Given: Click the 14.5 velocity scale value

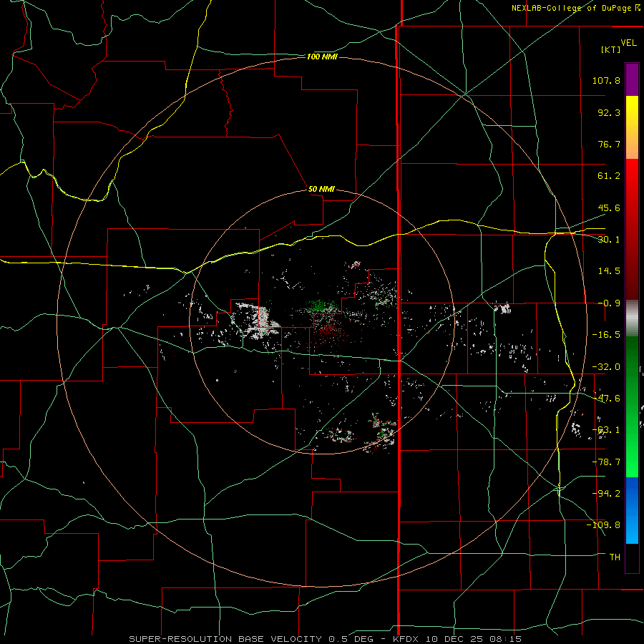Looking at the screenshot, I should pos(609,271).
